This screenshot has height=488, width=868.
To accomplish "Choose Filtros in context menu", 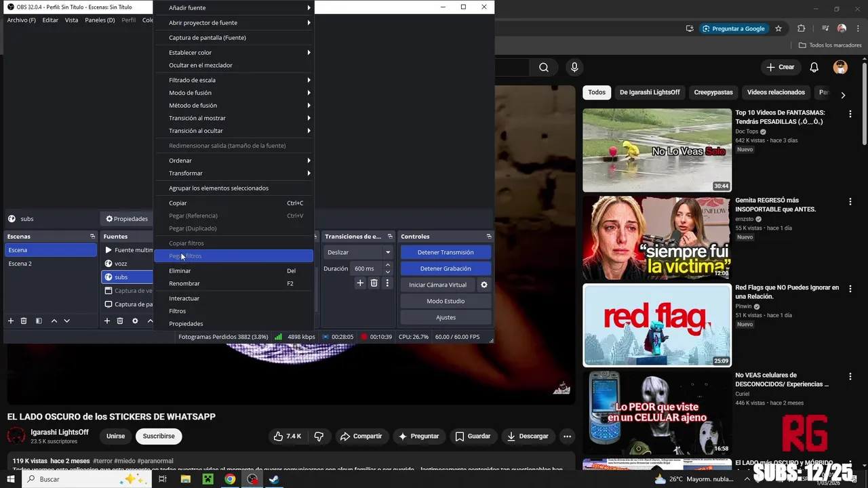I will [x=234, y=311].
